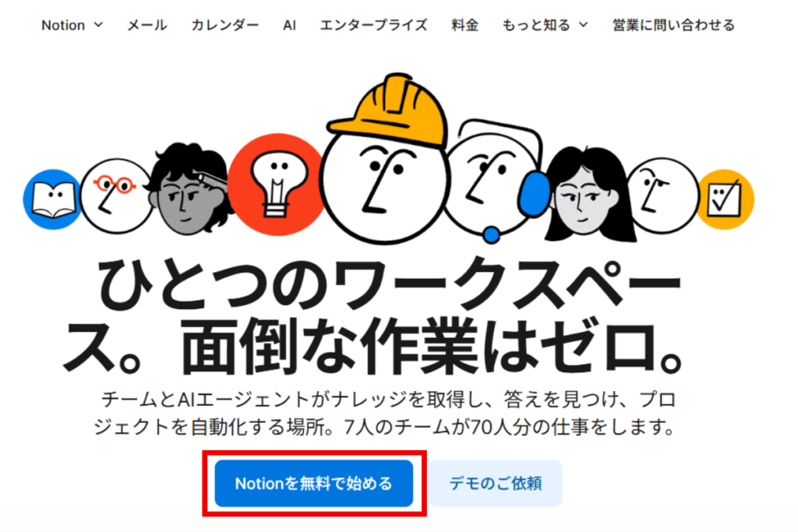Click the red lightbulb character icon

click(x=277, y=185)
